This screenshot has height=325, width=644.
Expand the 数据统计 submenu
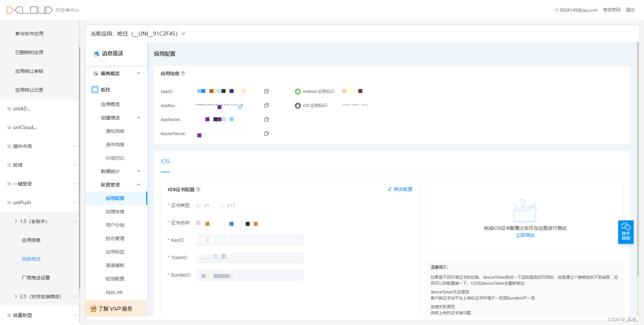coord(139,171)
